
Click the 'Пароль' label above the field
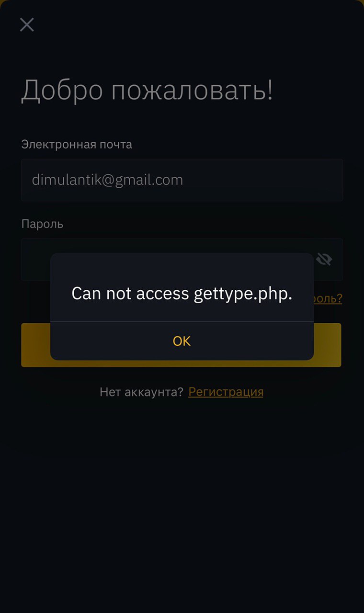pyautogui.click(x=42, y=224)
